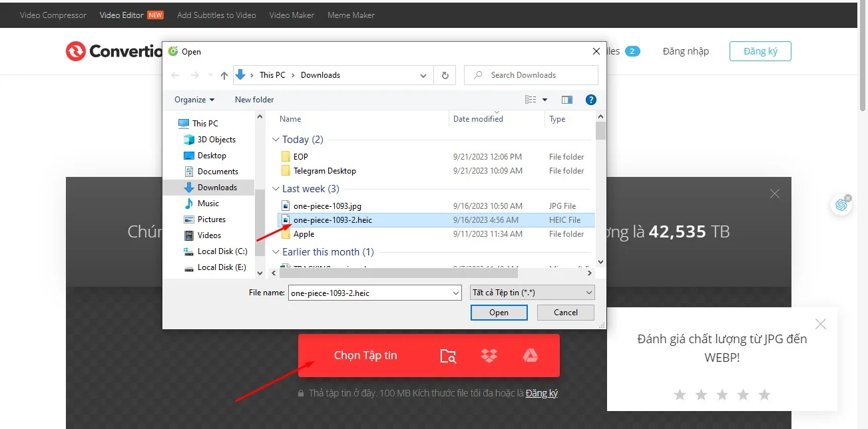This screenshot has height=429, width=868.
Task: Upload a file from Dropbox
Action: pos(489,355)
